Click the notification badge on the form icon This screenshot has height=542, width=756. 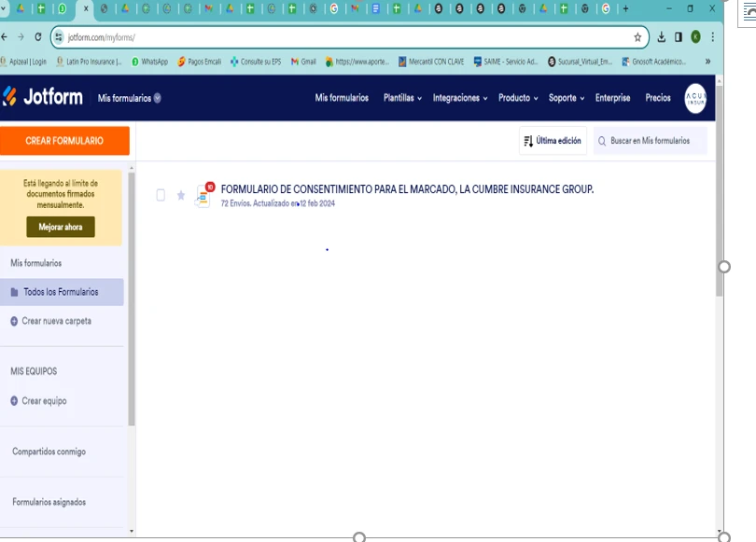[x=210, y=187]
